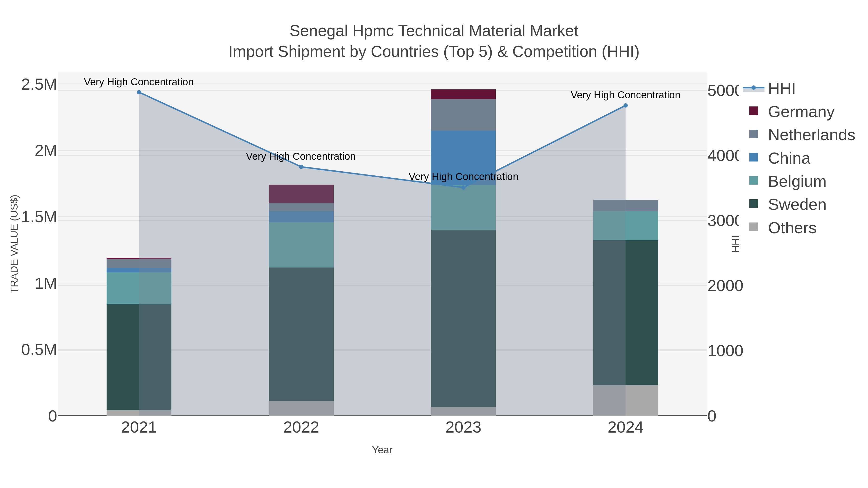This screenshot has height=488, width=868.
Task: Click the 2M y-axis tick label
Action: [46, 151]
